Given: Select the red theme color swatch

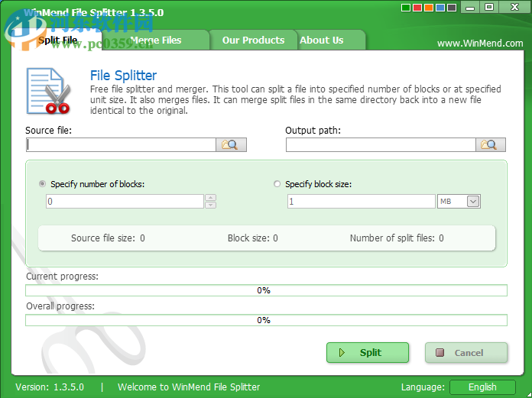Looking at the screenshot, I should pos(417,8).
